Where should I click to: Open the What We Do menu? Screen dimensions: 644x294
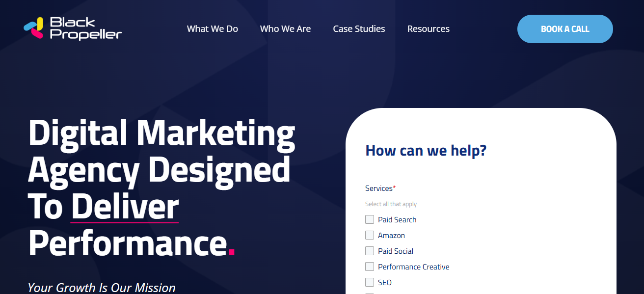213,29
